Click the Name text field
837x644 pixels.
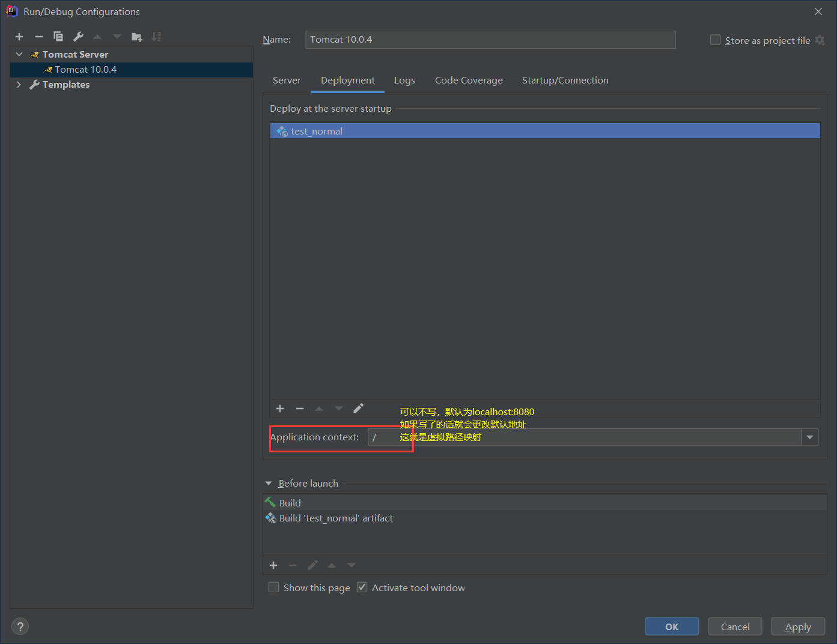point(490,40)
